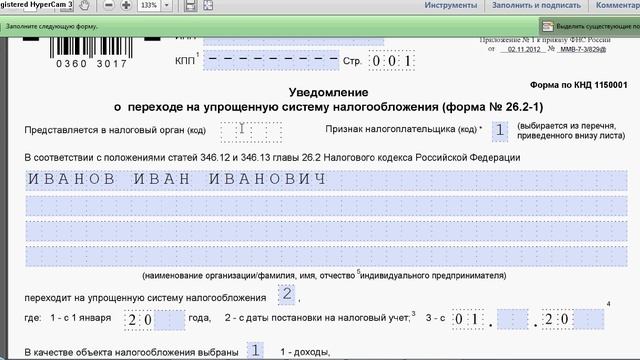Click the КПП dashed input field
Image resolution: width=640 pixels, height=360 pixels.
point(271,60)
